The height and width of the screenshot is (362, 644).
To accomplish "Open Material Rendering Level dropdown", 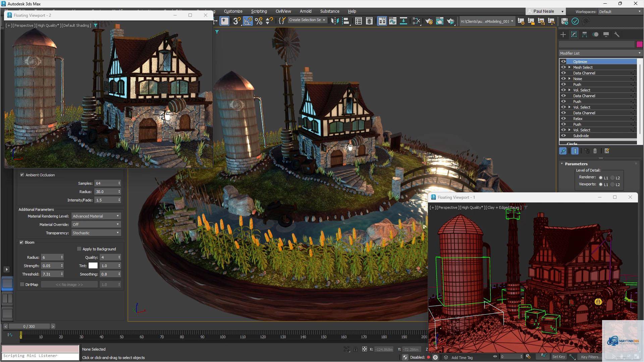I will coord(96,216).
